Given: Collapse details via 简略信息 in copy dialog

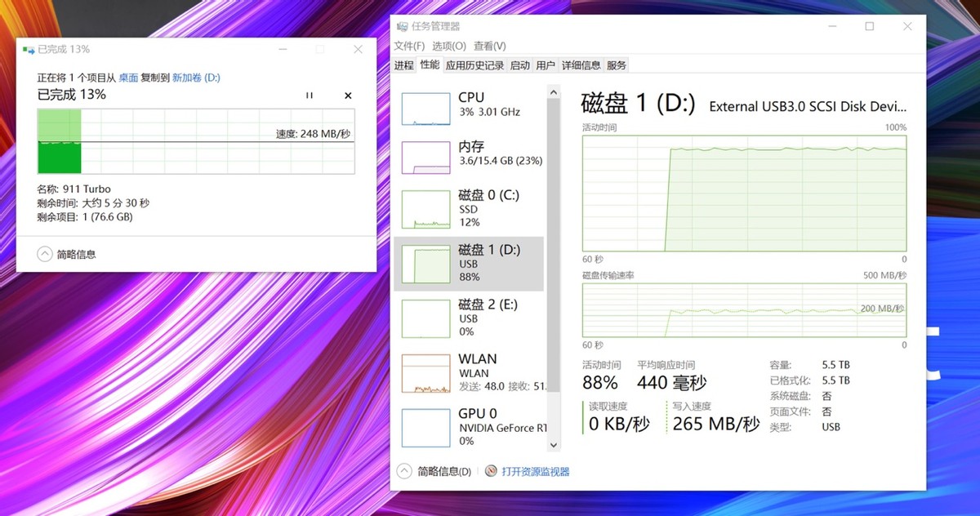Looking at the screenshot, I should 67,254.
